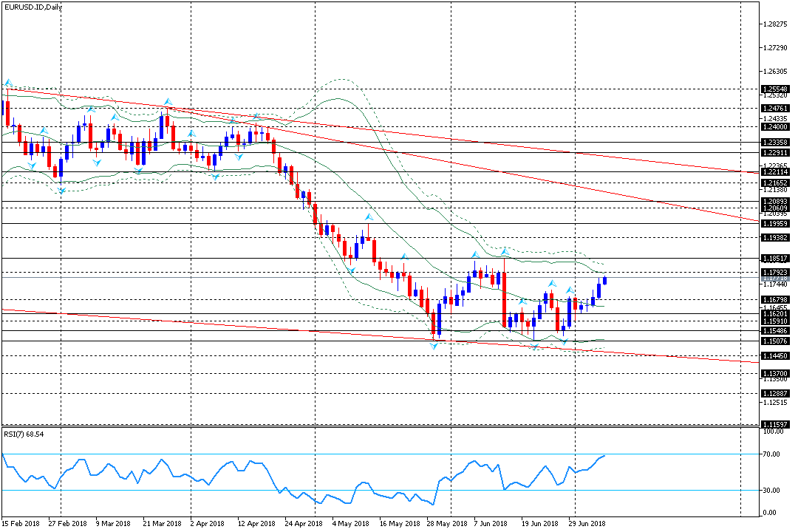
Task: Select the 1.12887 price level label
Action: coord(775,394)
